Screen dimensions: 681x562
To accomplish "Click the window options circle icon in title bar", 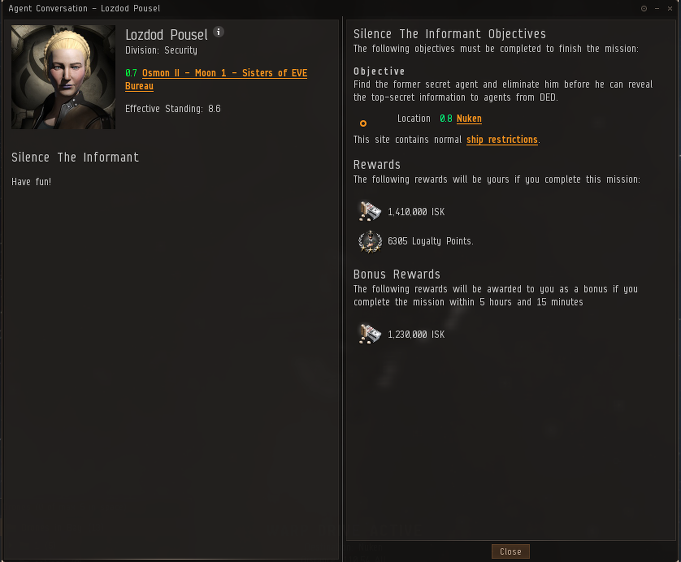I will [x=644, y=8].
